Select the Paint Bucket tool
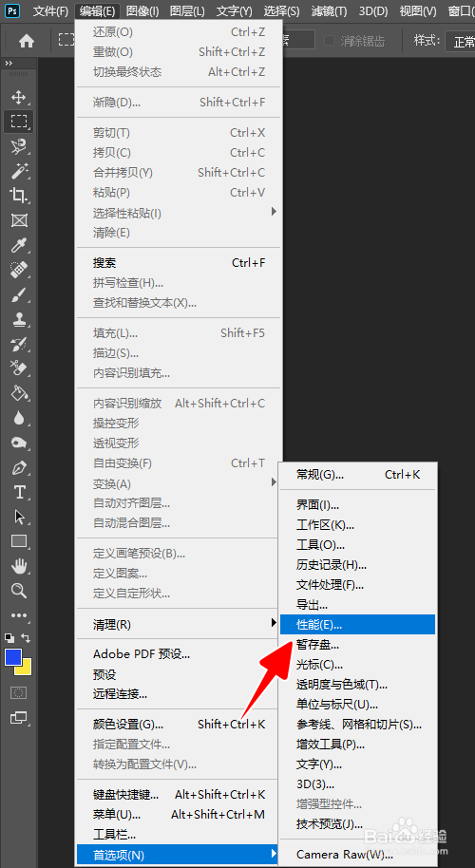 point(19,393)
